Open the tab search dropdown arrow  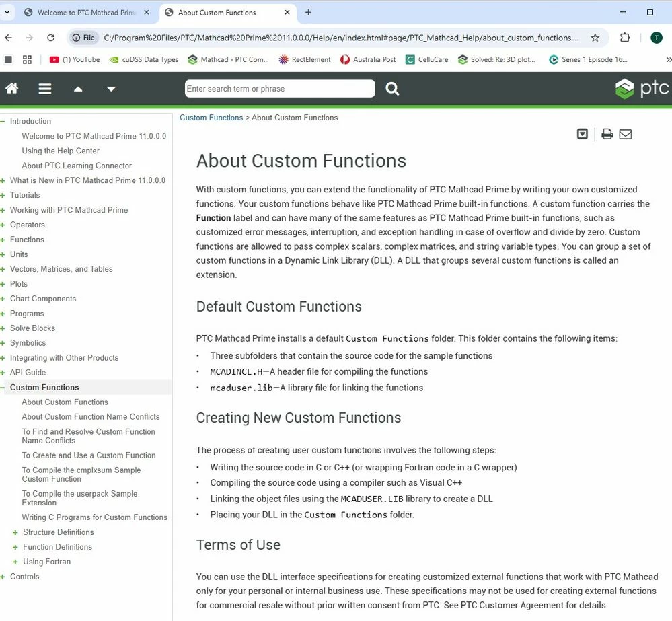point(7,12)
